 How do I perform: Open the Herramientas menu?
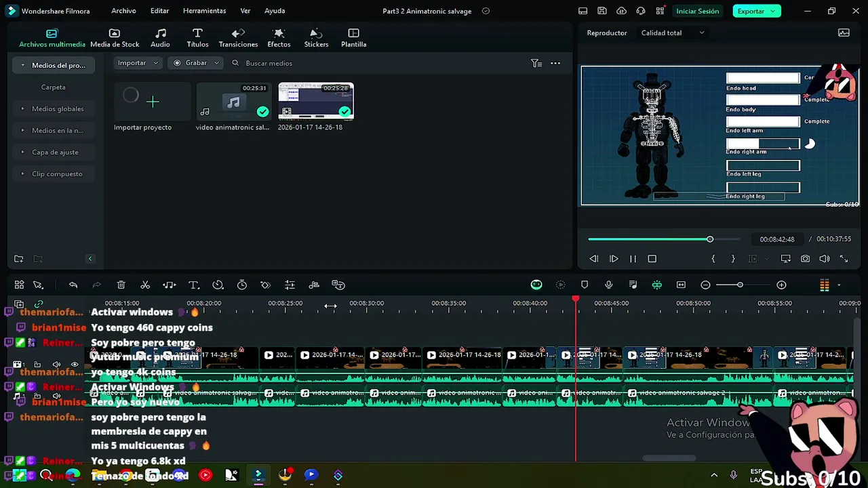[204, 11]
